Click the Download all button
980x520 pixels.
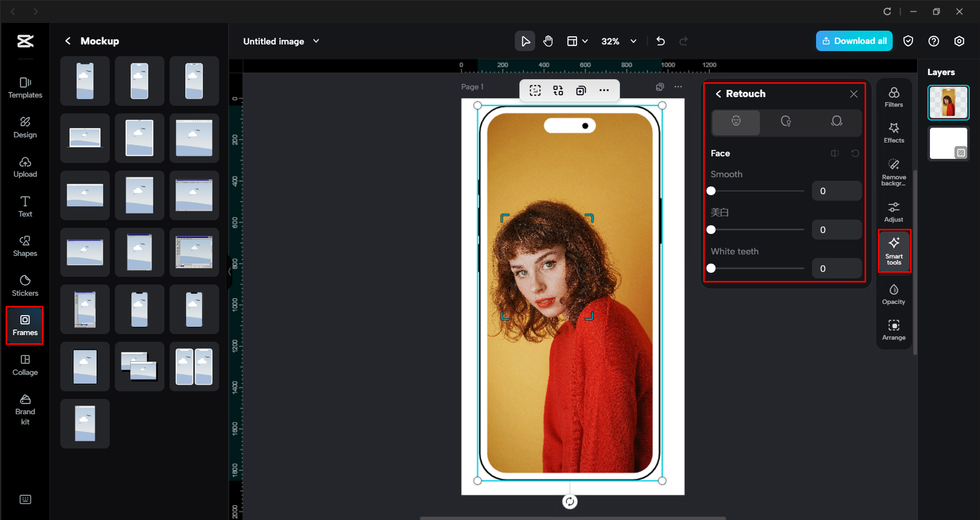[853, 41]
